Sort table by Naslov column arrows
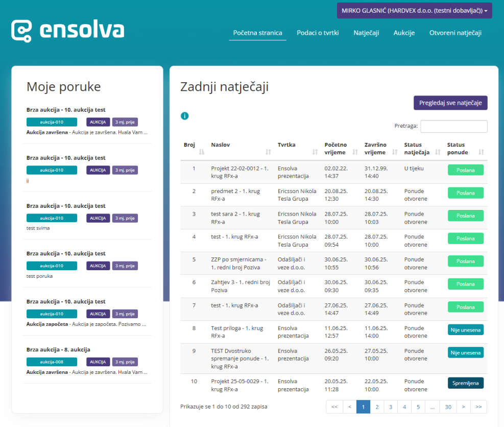 [268, 152]
